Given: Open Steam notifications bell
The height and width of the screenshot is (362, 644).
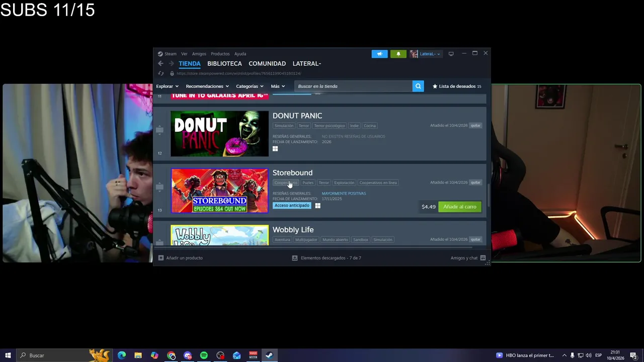Looking at the screenshot, I should click(398, 54).
